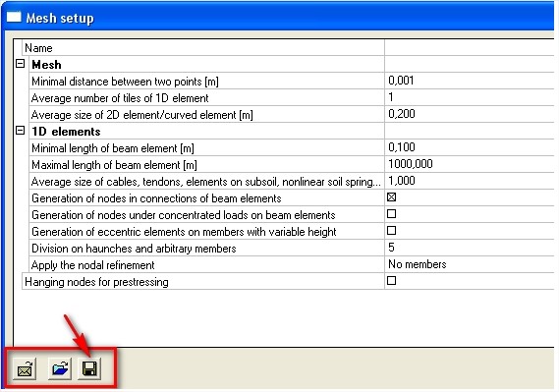559x392 pixels.
Task: Click the load default settings icon
Action: 25,368
